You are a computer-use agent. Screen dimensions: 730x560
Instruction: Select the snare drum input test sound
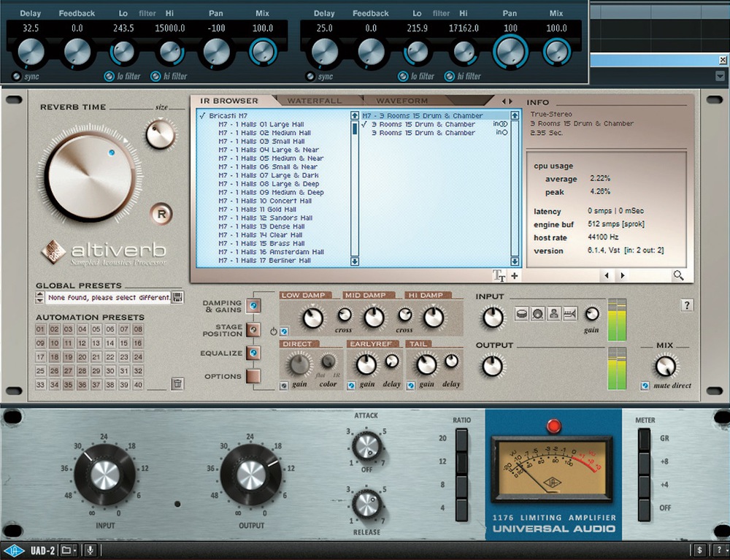(522, 314)
